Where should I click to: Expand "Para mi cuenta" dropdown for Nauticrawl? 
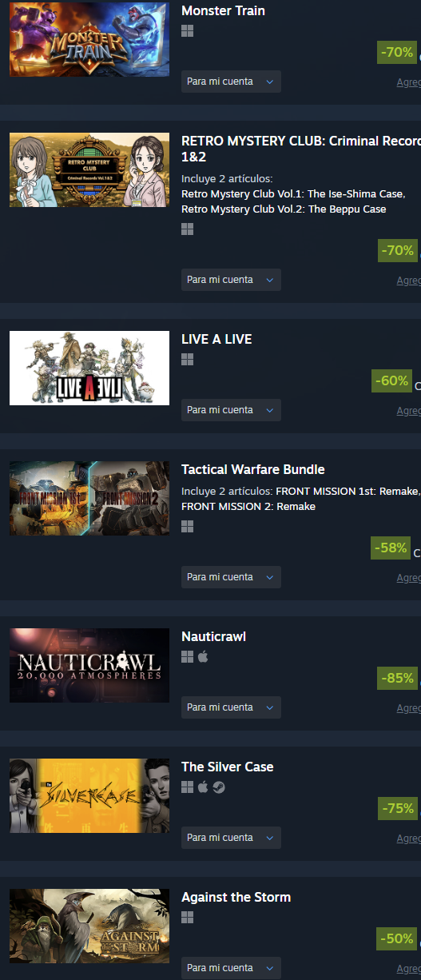point(231,707)
